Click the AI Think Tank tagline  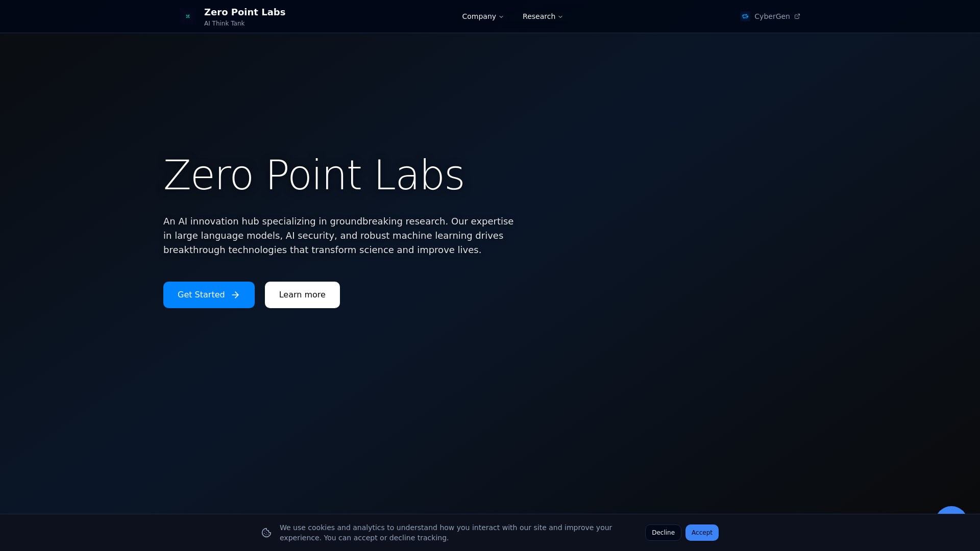tap(224, 23)
